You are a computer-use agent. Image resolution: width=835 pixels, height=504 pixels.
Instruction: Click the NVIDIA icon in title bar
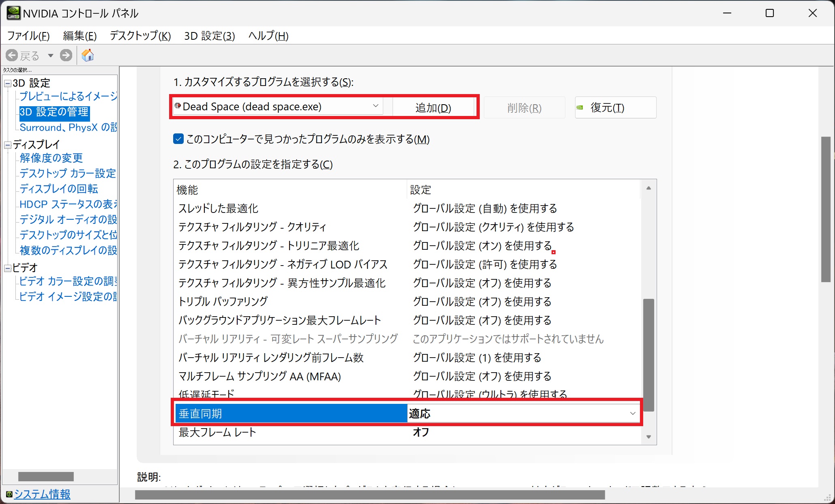(13, 13)
